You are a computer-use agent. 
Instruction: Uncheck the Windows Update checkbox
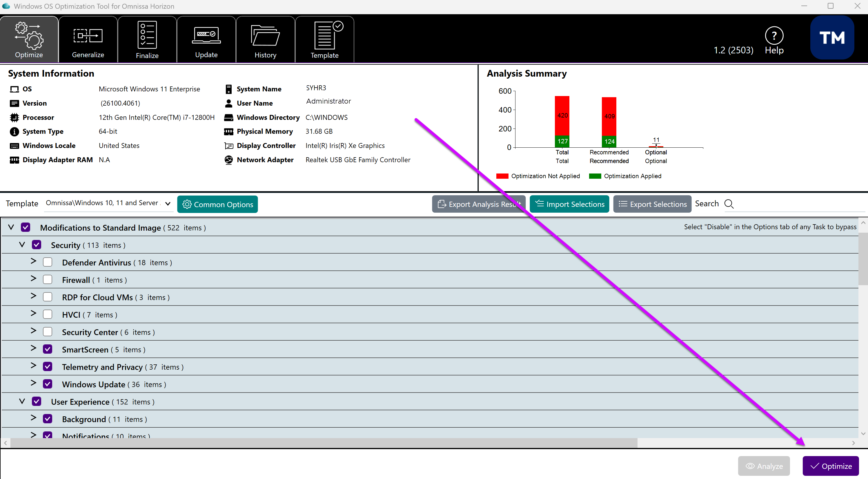tap(48, 384)
